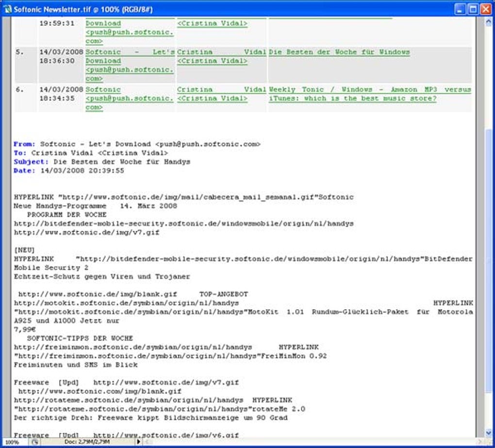Open 'Die Besten der Woche für Windows' subject link

pyautogui.click(x=339, y=52)
